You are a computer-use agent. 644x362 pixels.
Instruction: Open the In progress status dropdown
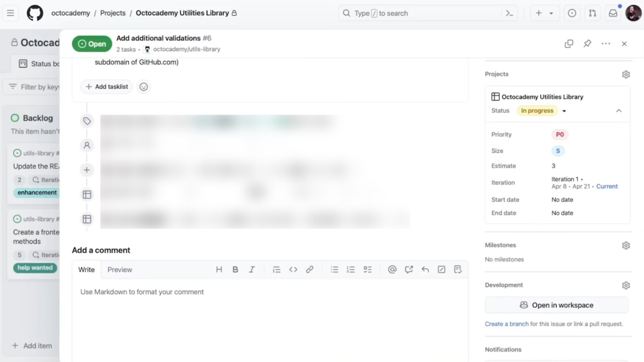541,111
